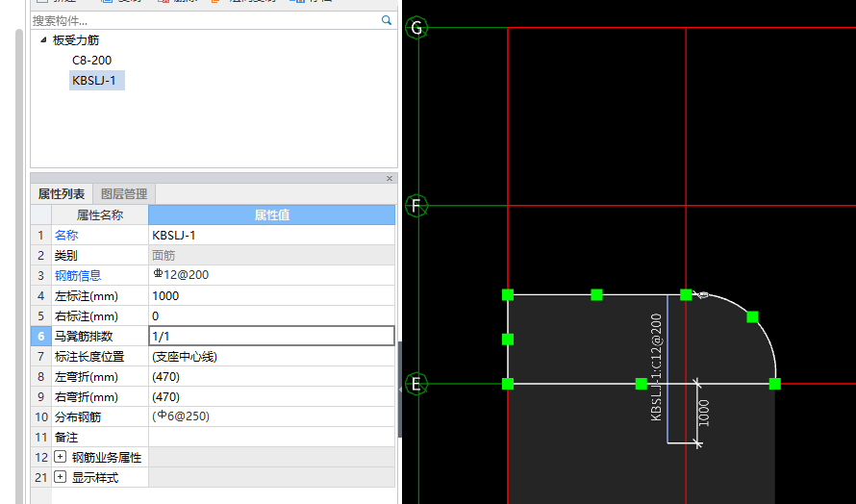Screen dimensions: 856x504
Task: Select the C8-200 component
Action: tap(91, 60)
